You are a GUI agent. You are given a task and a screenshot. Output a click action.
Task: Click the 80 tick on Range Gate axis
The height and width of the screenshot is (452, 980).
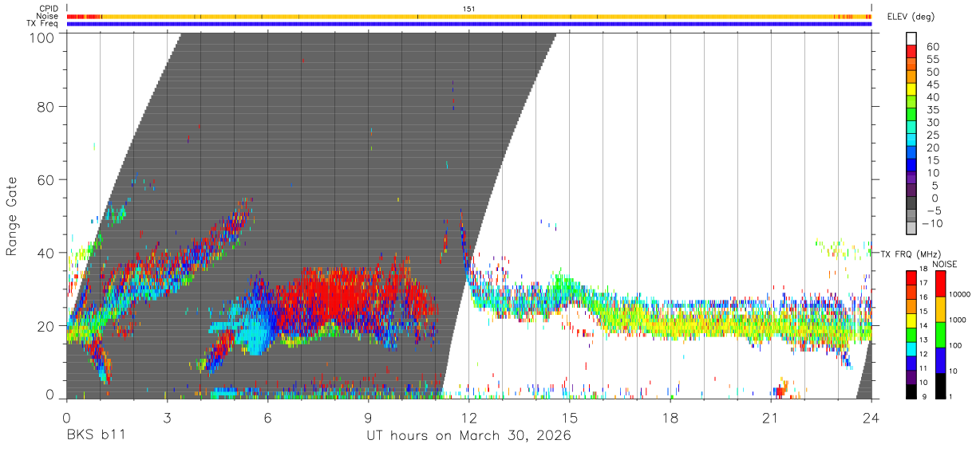(x=46, y=106)
